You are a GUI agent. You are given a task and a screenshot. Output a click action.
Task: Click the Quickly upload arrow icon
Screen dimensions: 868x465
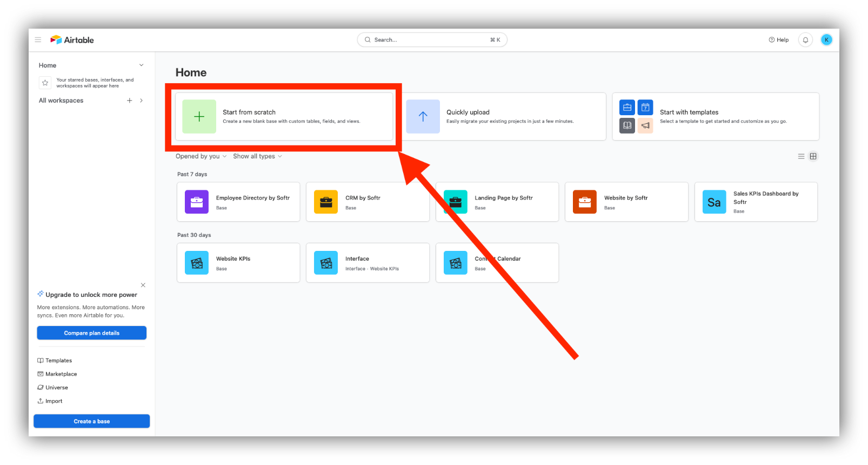423,116
